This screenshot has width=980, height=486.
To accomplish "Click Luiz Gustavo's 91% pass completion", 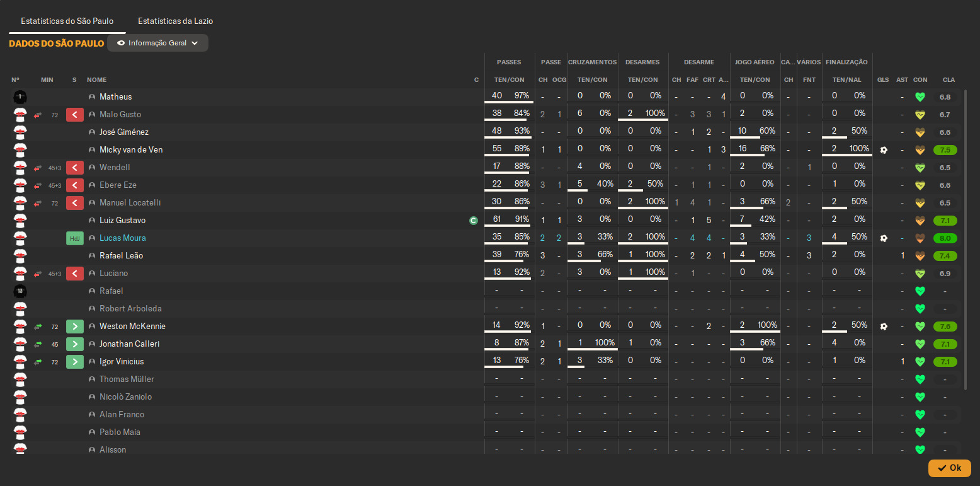I will (521, 220).
